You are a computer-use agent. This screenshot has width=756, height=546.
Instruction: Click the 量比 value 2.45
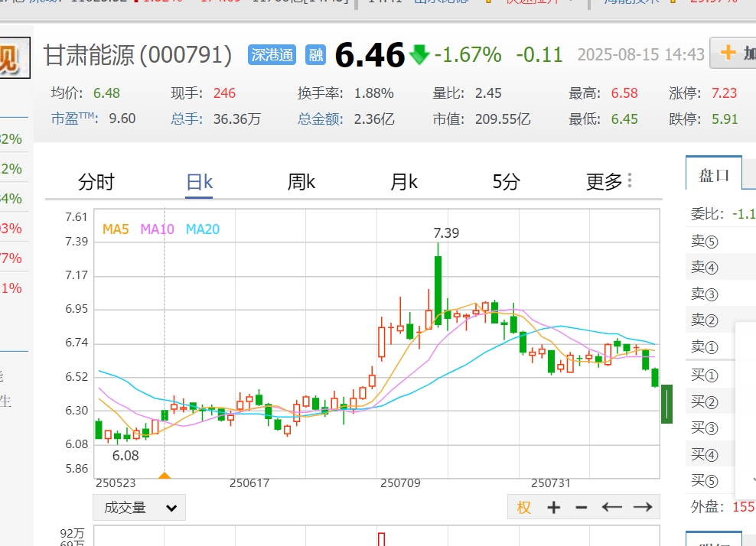(x=488, y=93)
